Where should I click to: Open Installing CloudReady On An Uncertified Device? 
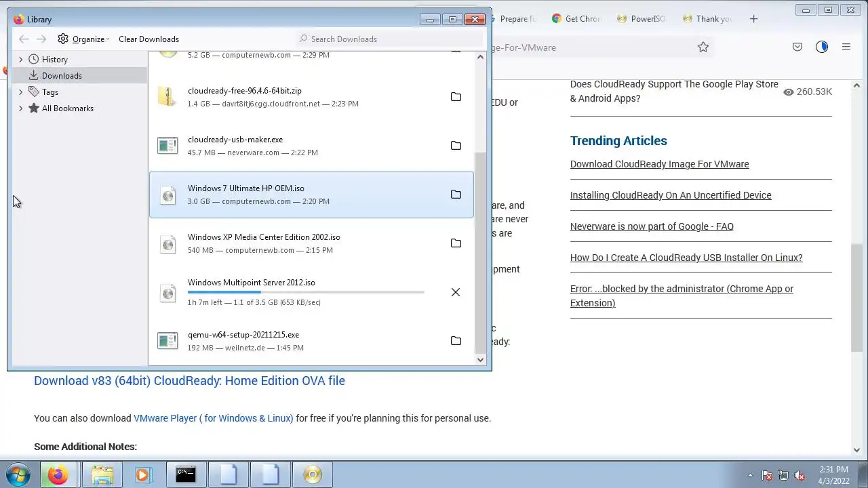point(671,195)
